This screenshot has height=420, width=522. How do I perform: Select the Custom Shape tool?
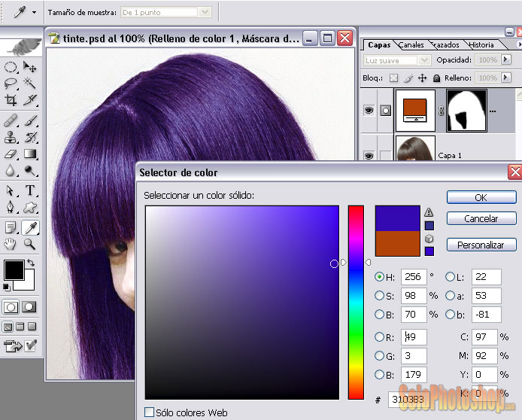tap(29, 207)
